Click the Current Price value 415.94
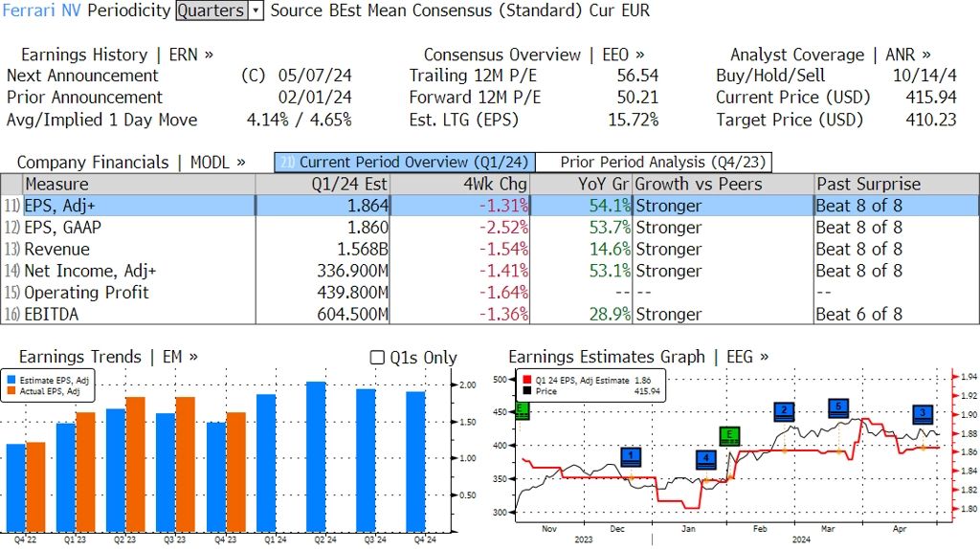 click(x=931, y=98)
